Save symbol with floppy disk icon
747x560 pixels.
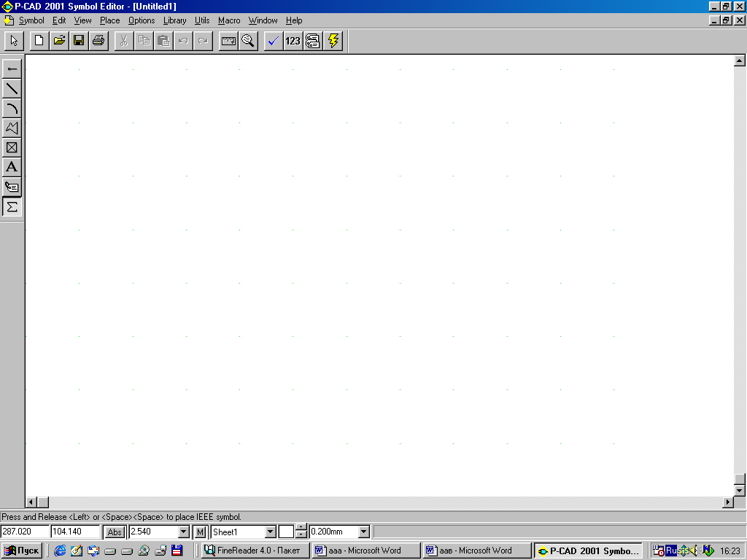[x=79, y=41]
